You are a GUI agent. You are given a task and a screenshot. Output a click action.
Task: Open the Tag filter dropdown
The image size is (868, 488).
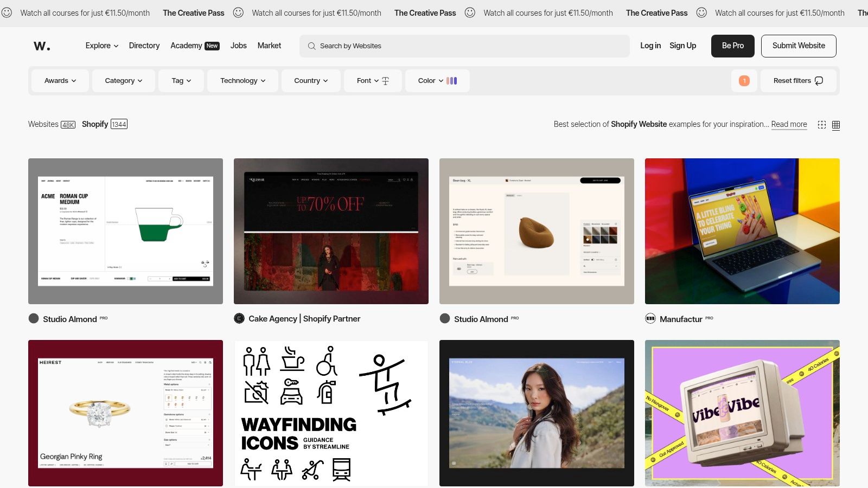tap(181, 81)
